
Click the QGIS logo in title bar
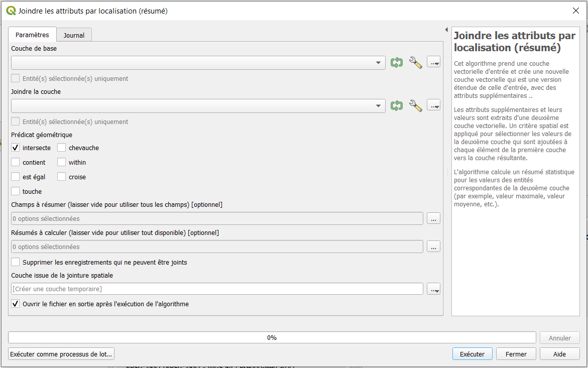pyautogui.click(x=11, y=11)
